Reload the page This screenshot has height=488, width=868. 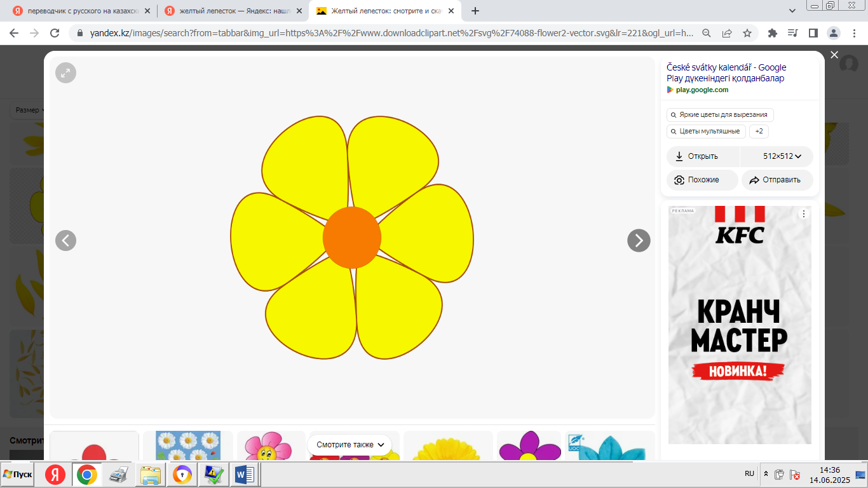click(55, 33)
